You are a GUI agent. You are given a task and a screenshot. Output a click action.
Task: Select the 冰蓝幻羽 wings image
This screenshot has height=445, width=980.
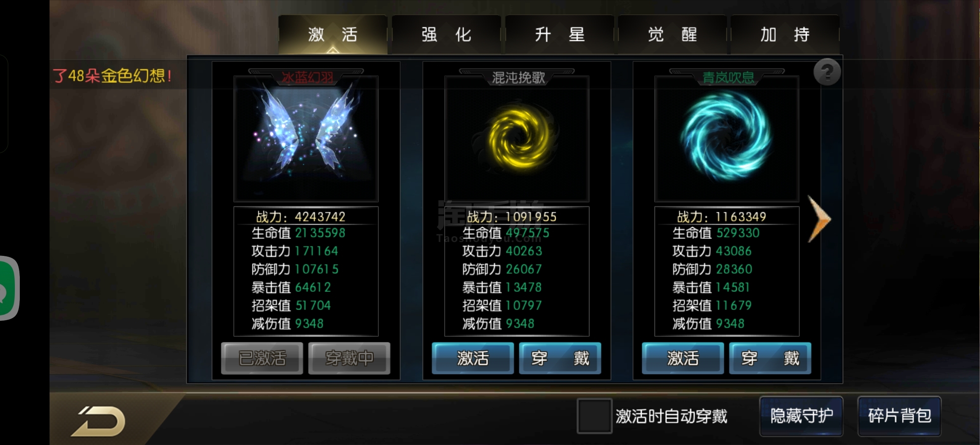(x=306, y=139)
